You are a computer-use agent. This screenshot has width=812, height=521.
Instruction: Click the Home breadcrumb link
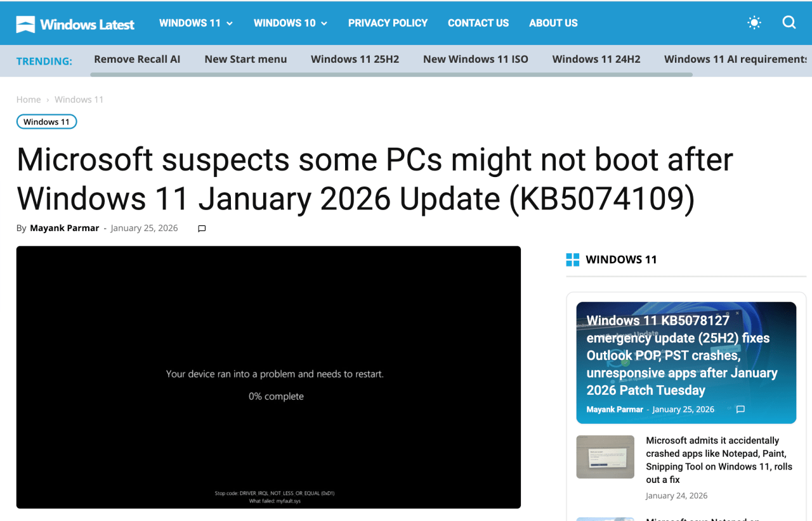pyautogui.click(x=29, y=100)
